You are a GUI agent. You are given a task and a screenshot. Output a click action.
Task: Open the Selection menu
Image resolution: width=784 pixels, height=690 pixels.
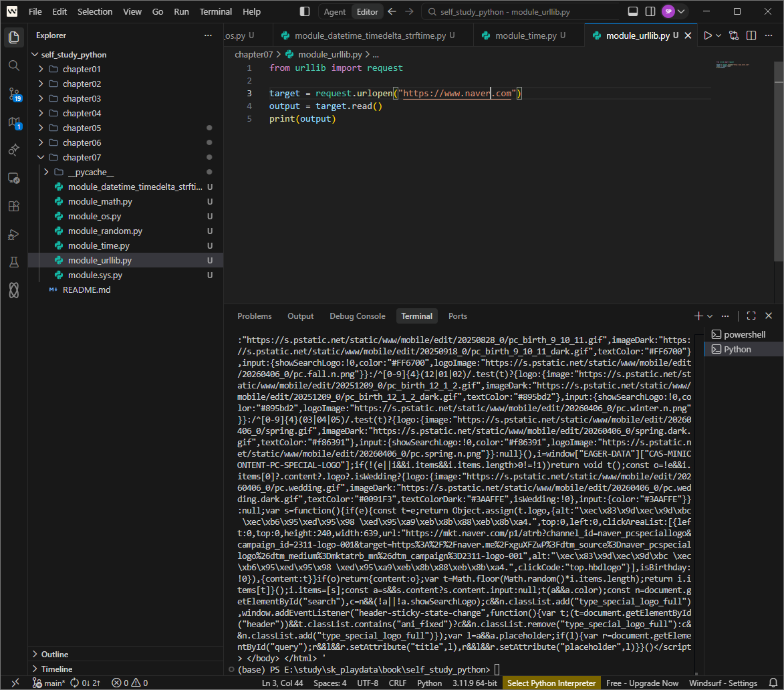(95, 11)
